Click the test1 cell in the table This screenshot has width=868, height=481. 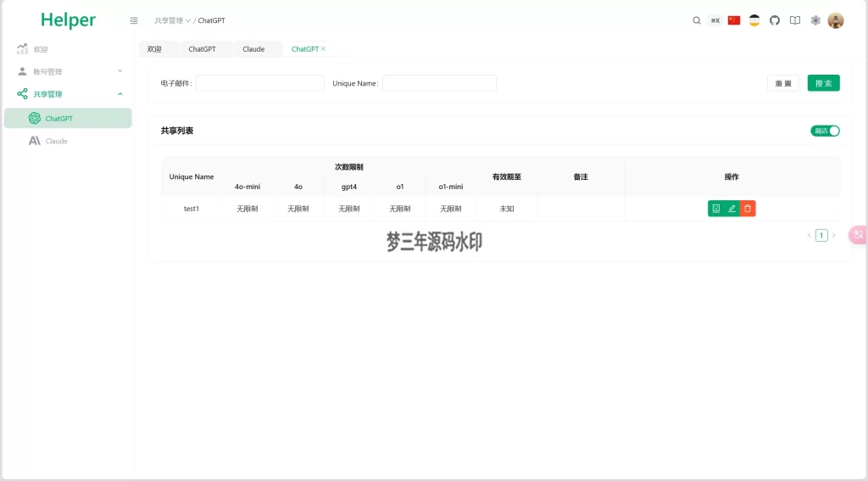pyautogui.click(x=192, y=209)
